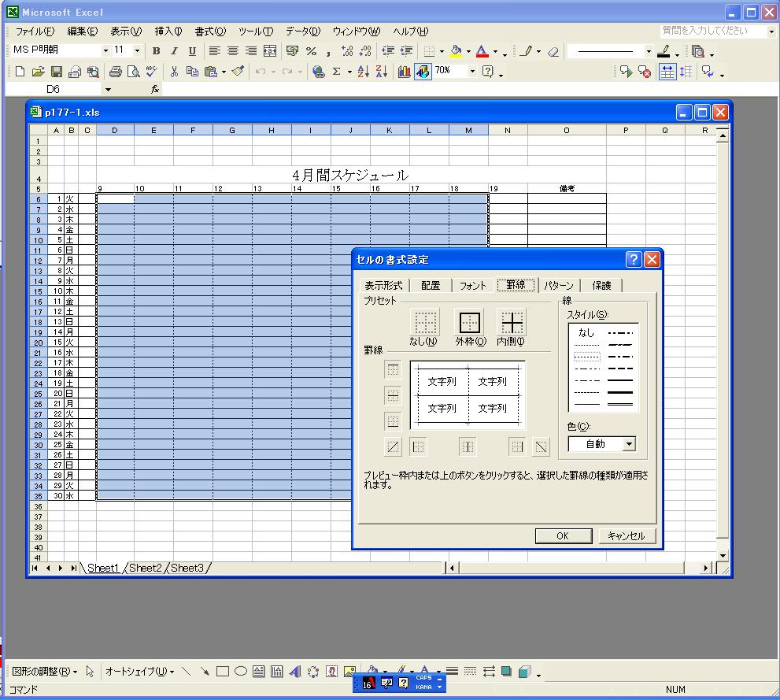
Task: Open the Name Box dropdown arrow
Action: pyautogui.click(x=108, y=90)
